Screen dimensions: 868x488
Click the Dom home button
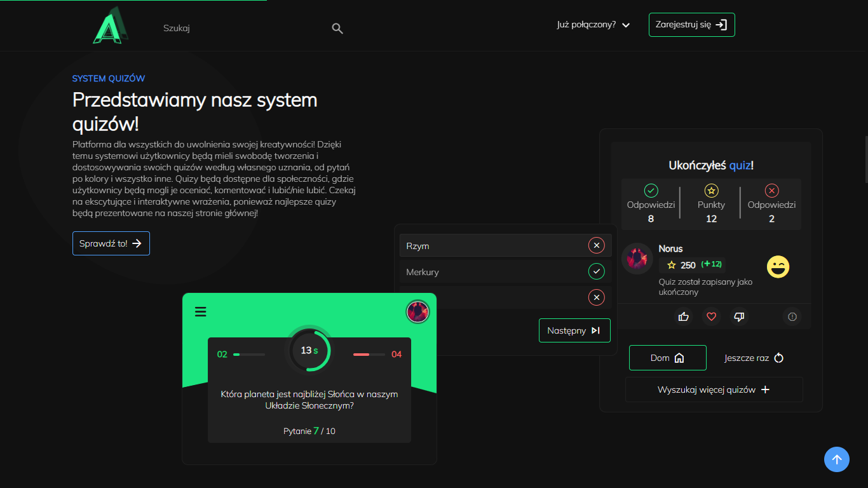point(667,358)
